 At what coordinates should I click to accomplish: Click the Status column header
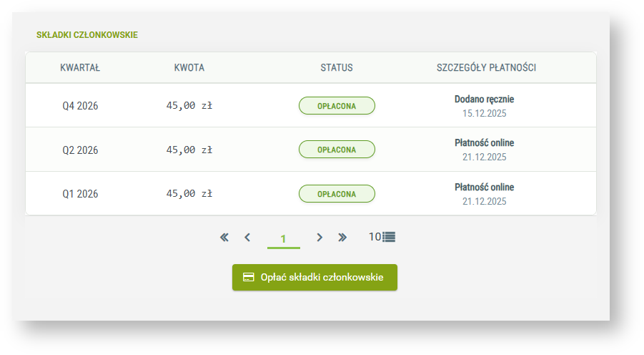tap(337, 68)
